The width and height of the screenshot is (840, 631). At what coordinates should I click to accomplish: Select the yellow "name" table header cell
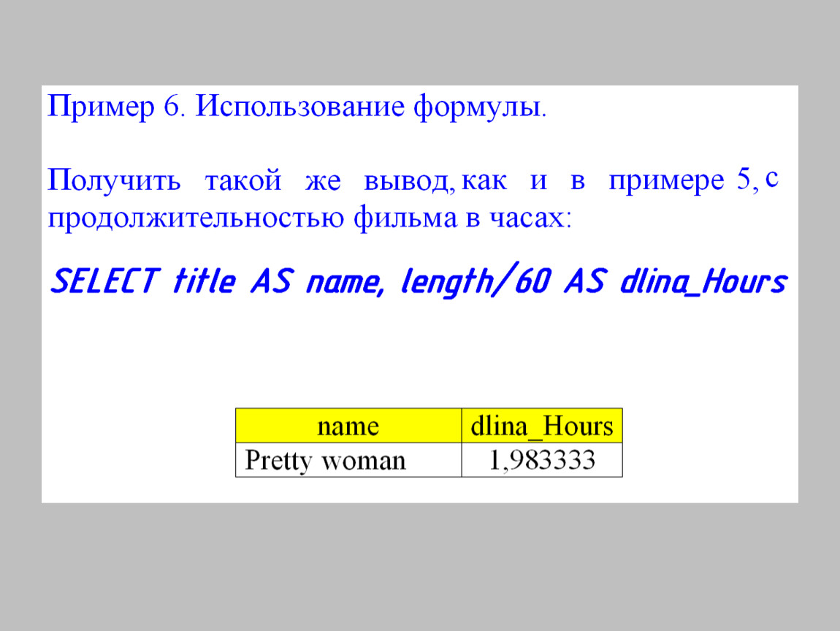click(x=348, y=426)
